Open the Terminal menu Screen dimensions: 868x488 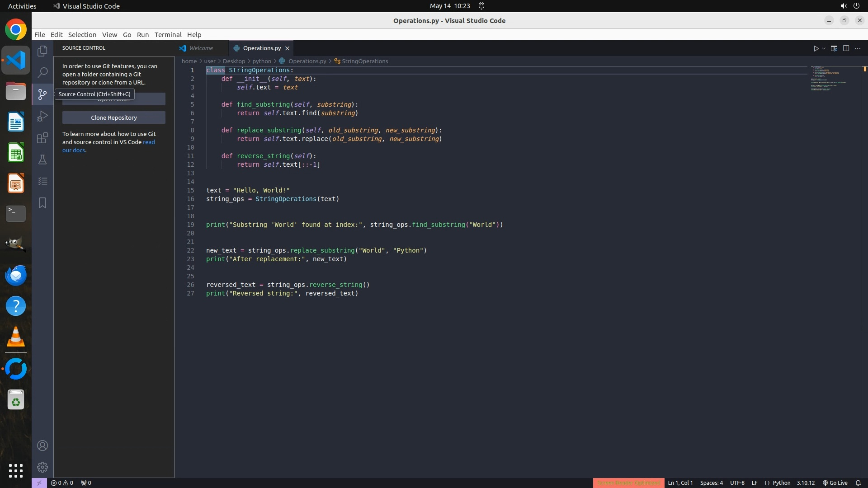pyautogui.click(x=168, y=35)
